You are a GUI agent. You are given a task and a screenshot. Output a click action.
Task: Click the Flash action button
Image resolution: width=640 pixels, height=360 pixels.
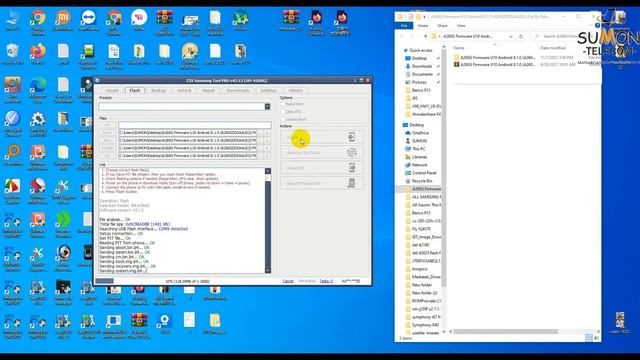(x=321, y=137)
